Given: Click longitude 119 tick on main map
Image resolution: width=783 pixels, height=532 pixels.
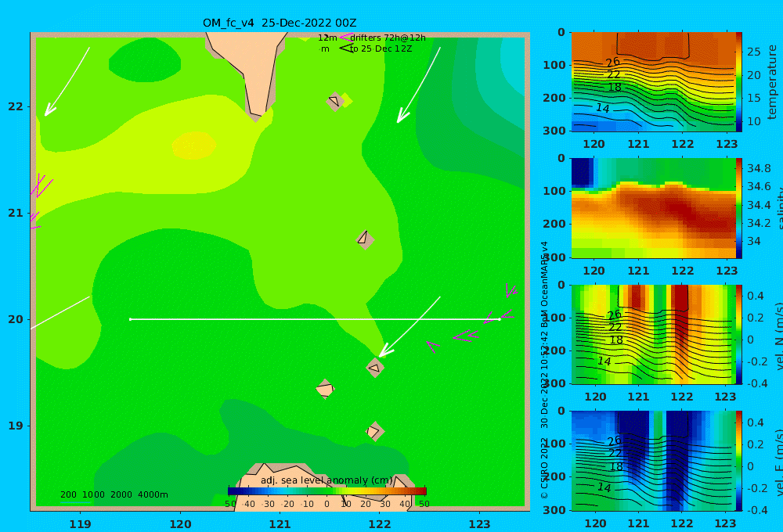Looking at the screenshot, I should coord(81,524).
